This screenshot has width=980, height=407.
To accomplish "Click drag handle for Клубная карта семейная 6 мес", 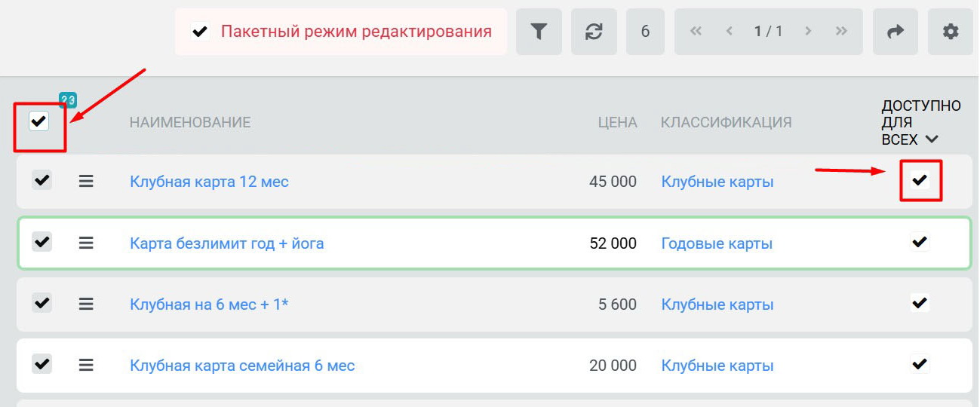I will pos(86,365).
